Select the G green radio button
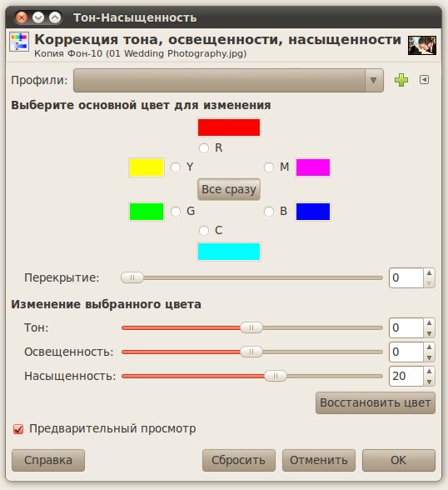 tap(176, 212)
